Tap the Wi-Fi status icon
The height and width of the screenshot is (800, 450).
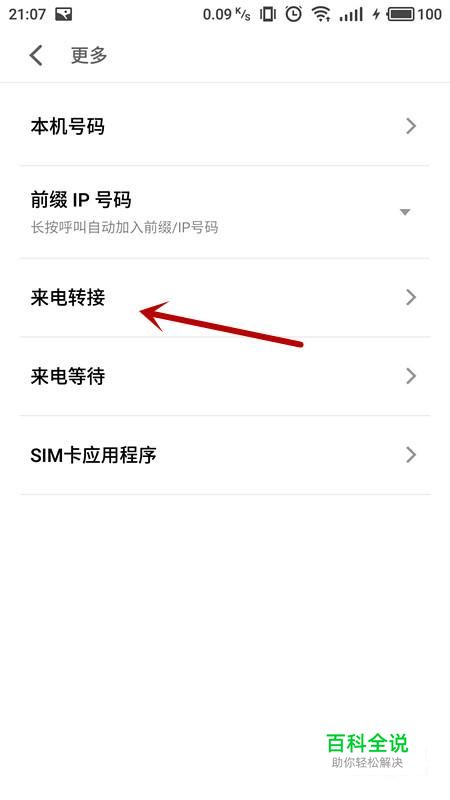(x=321, y=14)
